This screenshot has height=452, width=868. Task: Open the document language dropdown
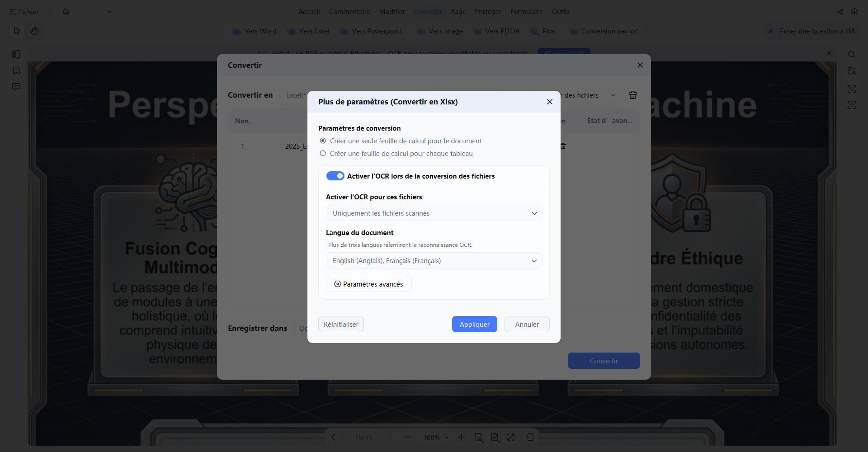pos(434,260)
